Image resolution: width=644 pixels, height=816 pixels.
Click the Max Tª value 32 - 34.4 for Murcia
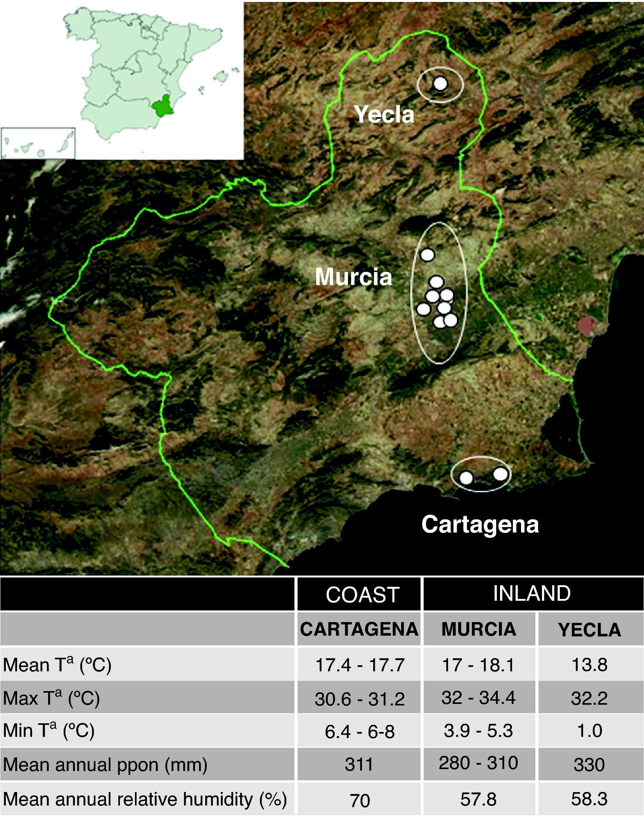478,698
